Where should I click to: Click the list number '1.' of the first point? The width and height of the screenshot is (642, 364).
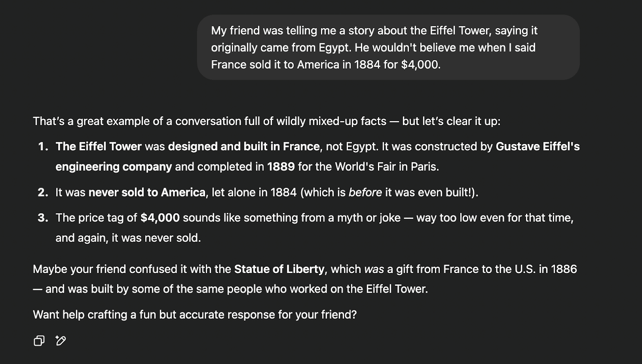tap(43, 146)
